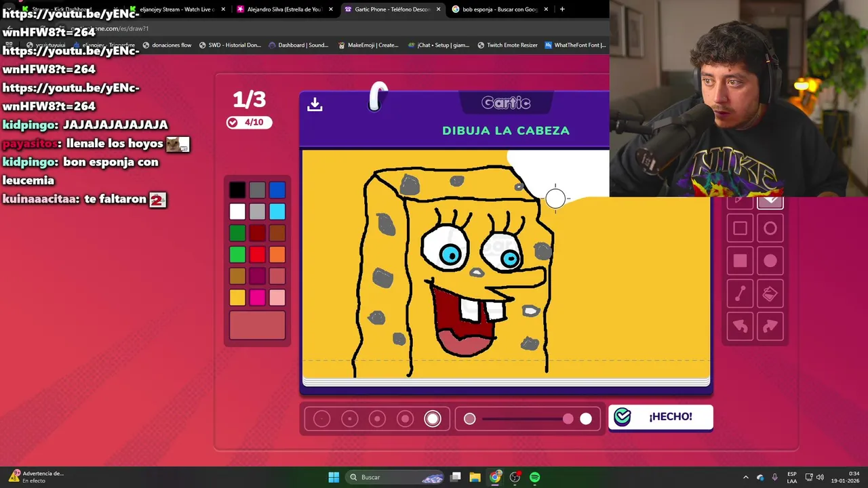Choose the smallest brush thickness
The width and height of the screenshot is (868, 488).
coord(322,419)
